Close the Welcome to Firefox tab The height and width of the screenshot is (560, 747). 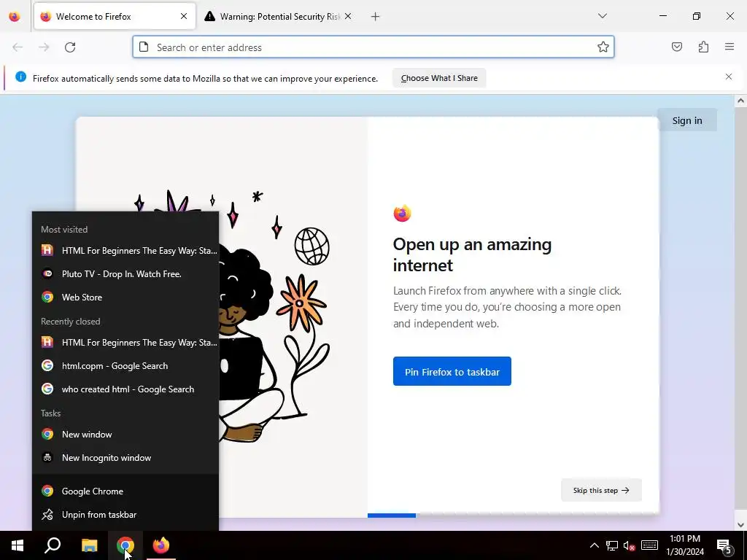tap(184, 16)
